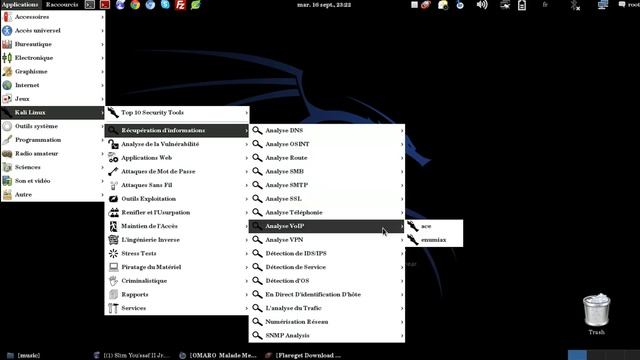The image size is (640, 360).
Task: Open the L'ingénierie Inverse submenu
Action: 177,240
